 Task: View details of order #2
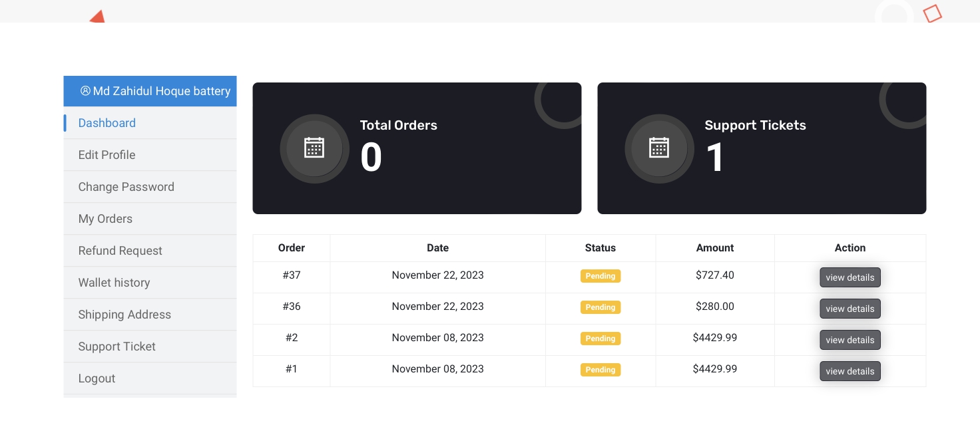point(850,340)
